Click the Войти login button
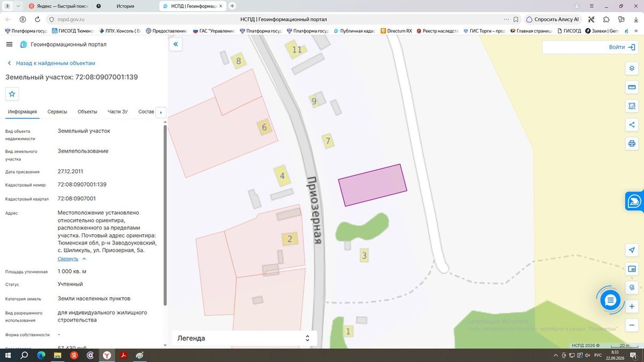The width and height of the screenshot is (644, 362). 621,47
